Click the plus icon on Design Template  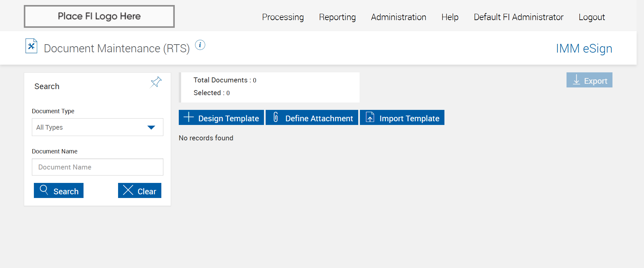tap(189, 117)
